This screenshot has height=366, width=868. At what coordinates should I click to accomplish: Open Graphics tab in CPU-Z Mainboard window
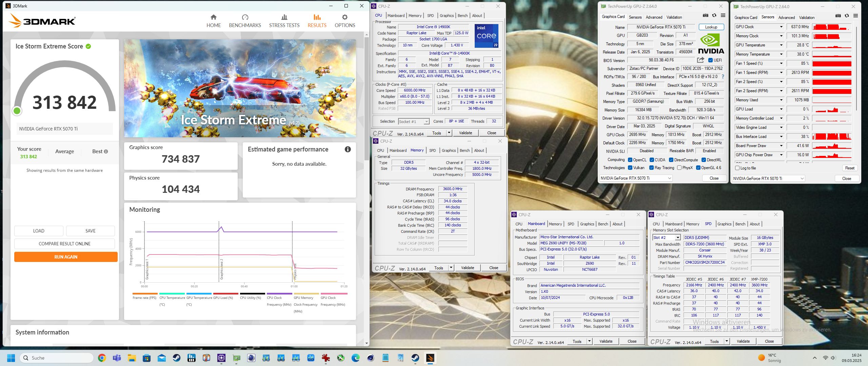[x=587, y=224]
